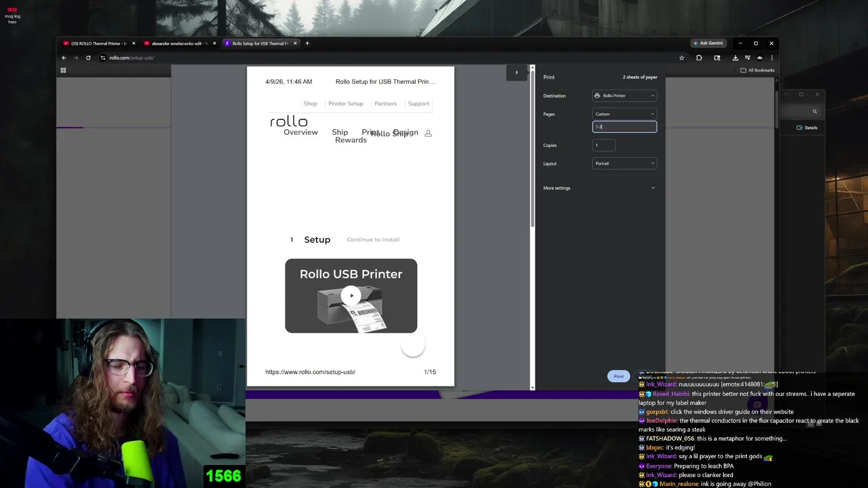Open the browser downloads icon
The width and height of the screenshot is (868, 488).
point(735,58)
